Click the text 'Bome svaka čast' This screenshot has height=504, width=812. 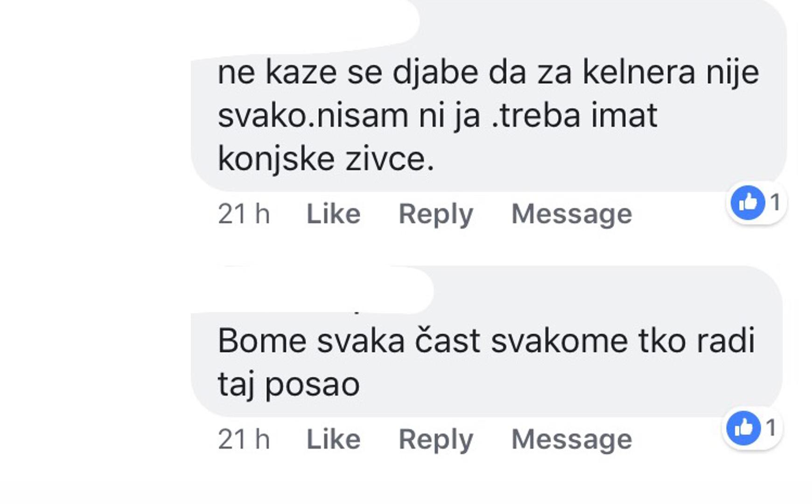tap(349, 340)
